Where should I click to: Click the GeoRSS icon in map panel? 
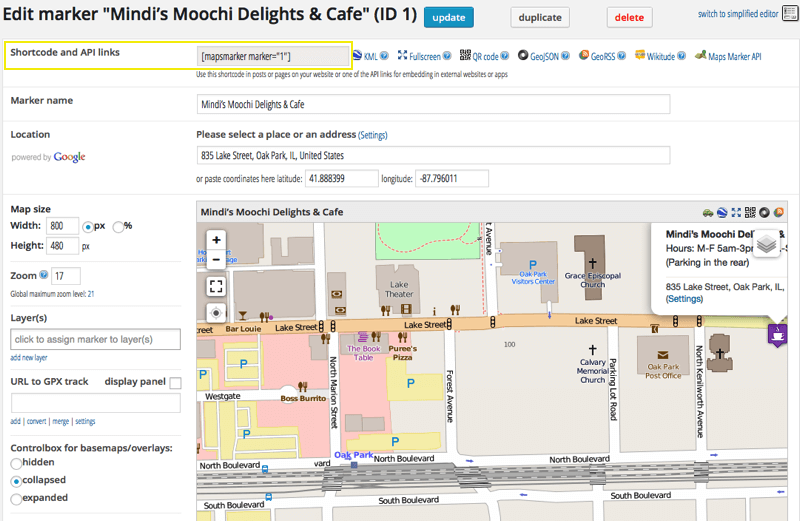pos(778,212)
